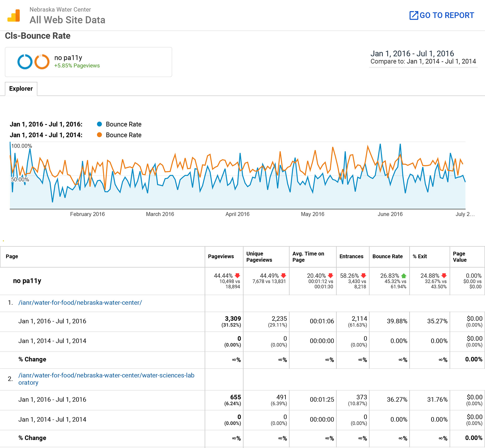The width and height of the screenshot is (485, 448).
Task: Click the 655 pageviews value
Action: point(236,397)
